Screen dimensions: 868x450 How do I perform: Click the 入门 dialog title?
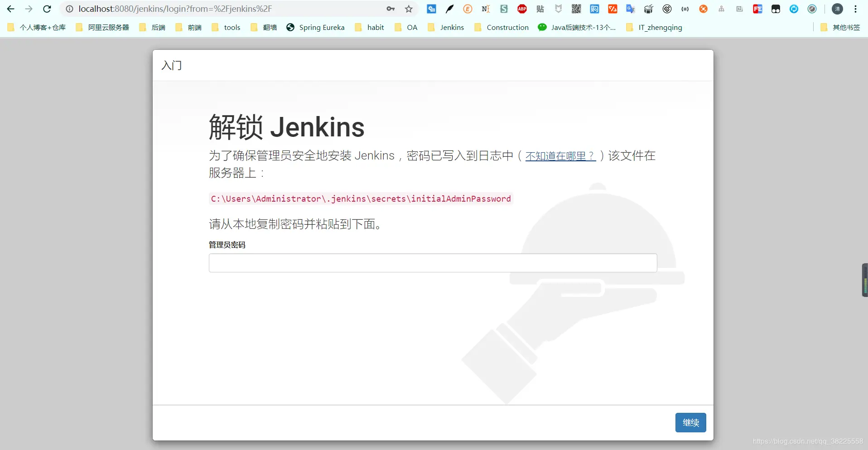pyautogui.click(x=172, y=65)
